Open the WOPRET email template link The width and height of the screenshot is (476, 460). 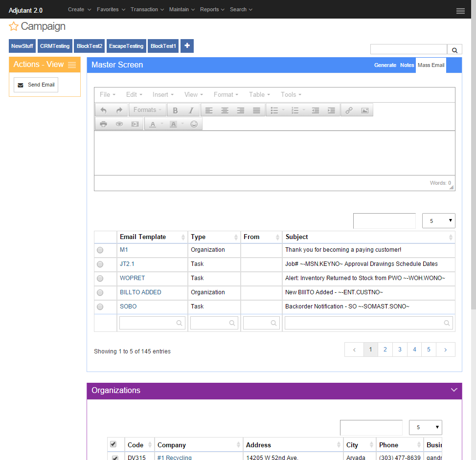[132, 278]
